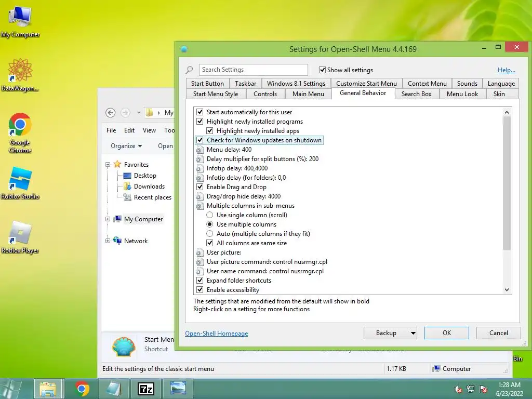This screenshot has width=532, height=399.
Task: Open 7-Zip from the taskbar
Action: point(146,389)
